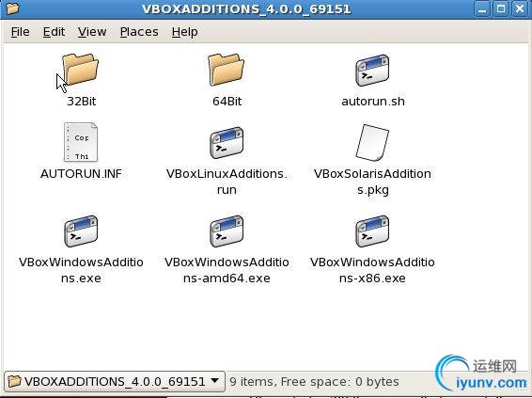The image size is (532, 398).
Task: Open the Places menu
Action: coord(139,32)
